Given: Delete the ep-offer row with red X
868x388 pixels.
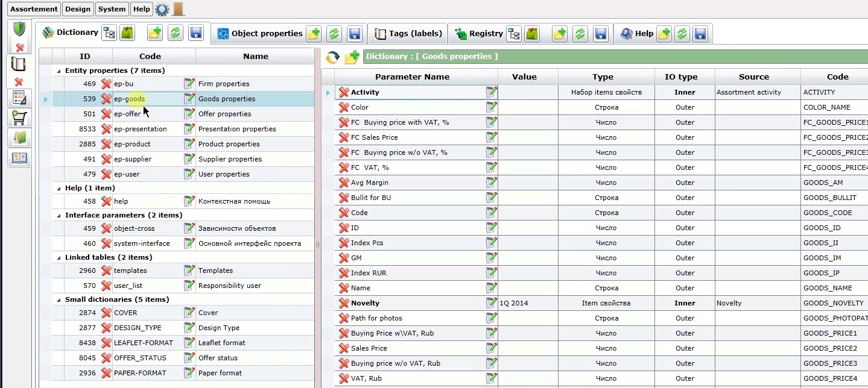Looking at the screenshot, I should (x=106, y=114).
